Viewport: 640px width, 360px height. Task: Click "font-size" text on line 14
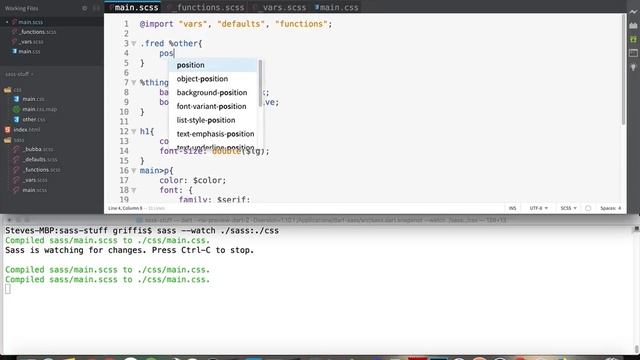[181, 151]
